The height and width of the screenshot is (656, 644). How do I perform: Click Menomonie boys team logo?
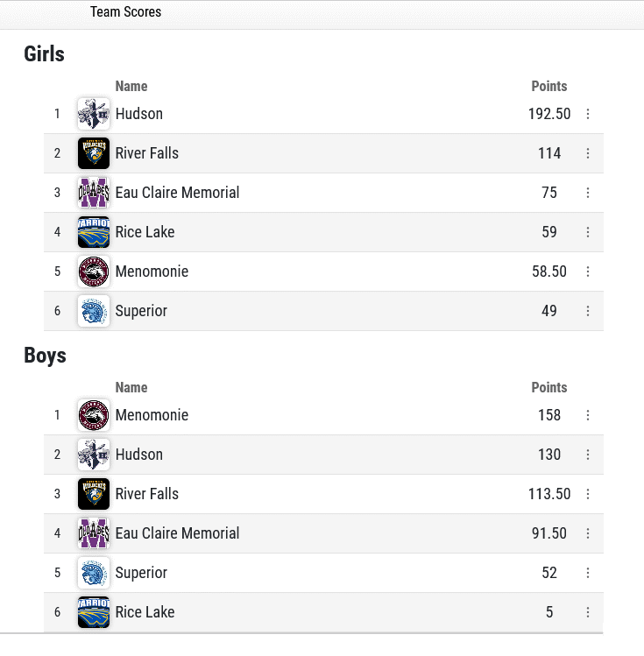(x=94, y=415)
